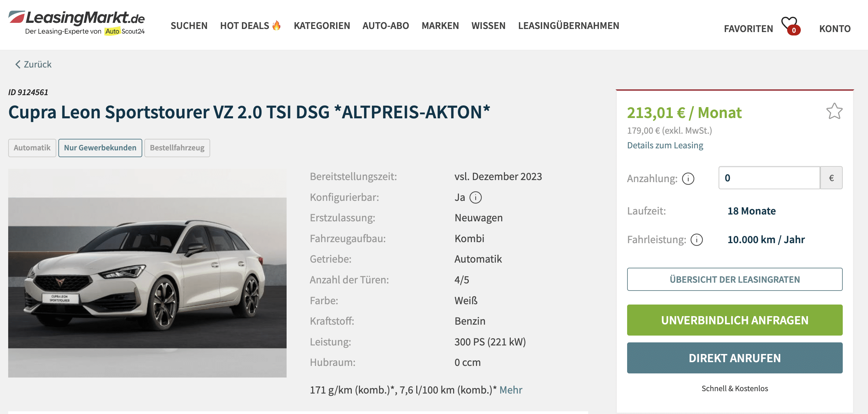Viewport: 868px width, 414px height.
Task: Select the Automatik tag
Action: [32, 148]
